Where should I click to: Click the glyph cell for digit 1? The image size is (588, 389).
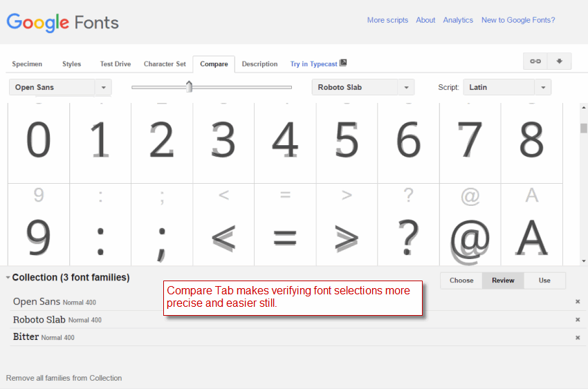[x=100, y=143]
